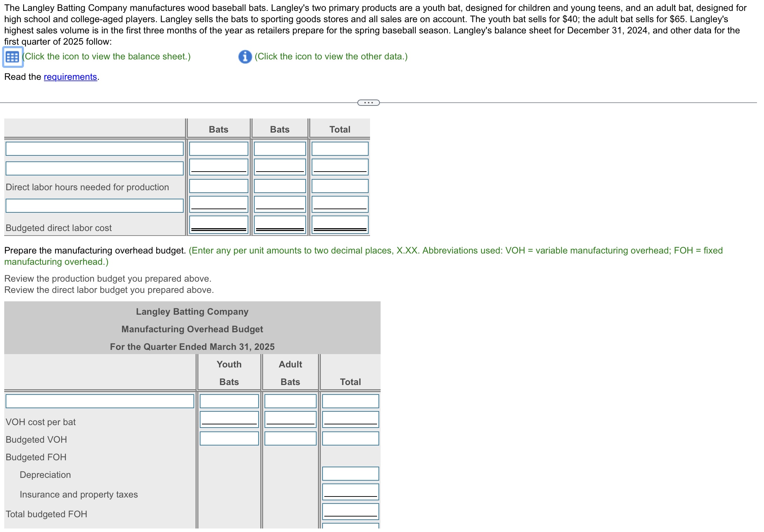View the other data via the info icon
This screenshot has width=764, height=532.
[x=243, y=56]
